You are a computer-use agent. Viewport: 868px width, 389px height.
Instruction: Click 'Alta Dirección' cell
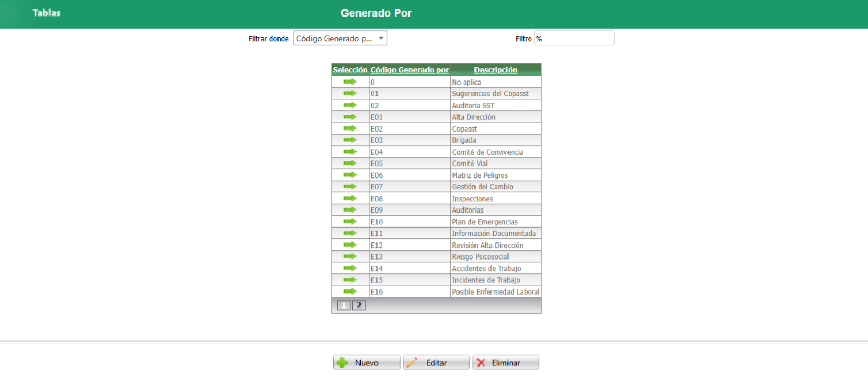pos(496,117)
